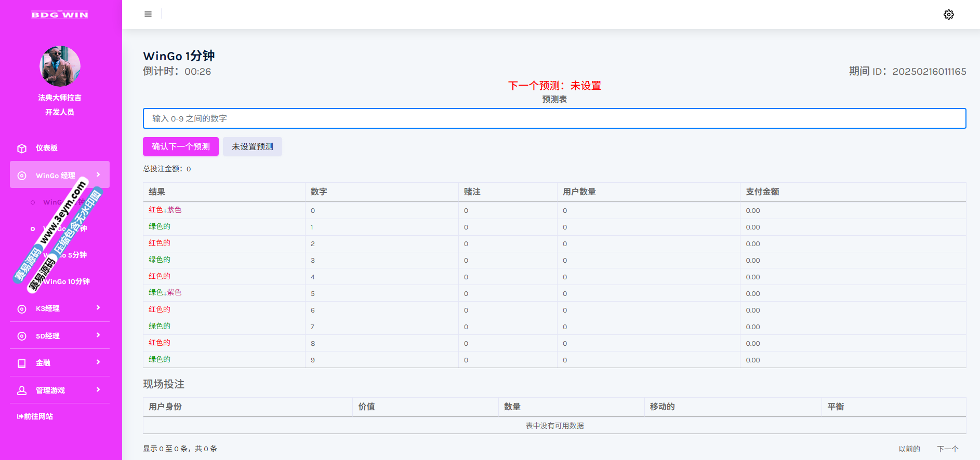Expand the 5D经理 chevron arrow

[98, 335]
